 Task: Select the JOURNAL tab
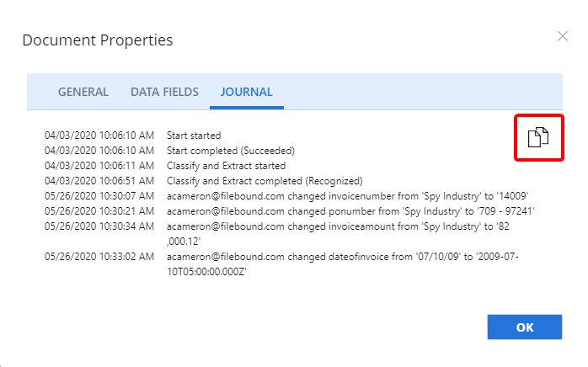pos(246,92)
